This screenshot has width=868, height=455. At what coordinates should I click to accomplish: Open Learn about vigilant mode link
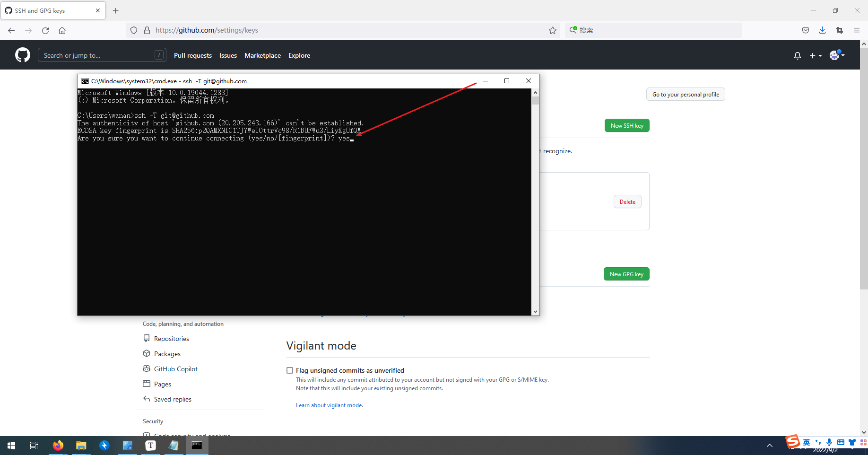[x=329, y=405]
